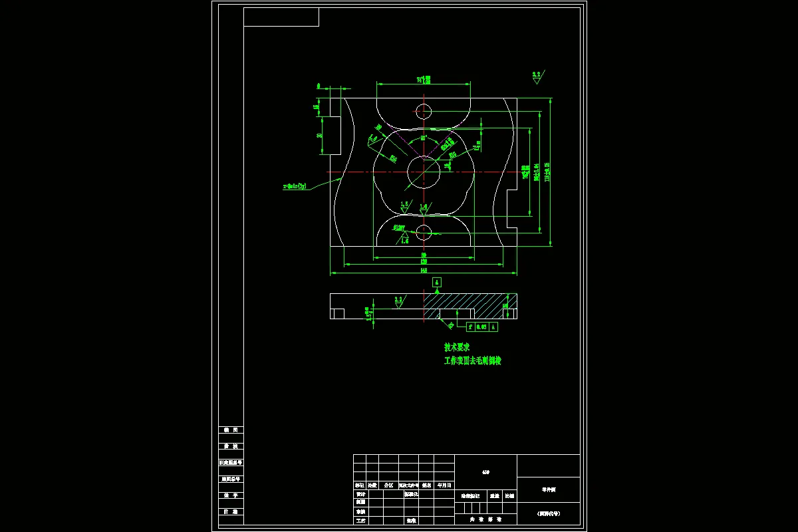Click the datum A box above section view
The height and width of the screenshot is (532, 798).
point(437,283)
